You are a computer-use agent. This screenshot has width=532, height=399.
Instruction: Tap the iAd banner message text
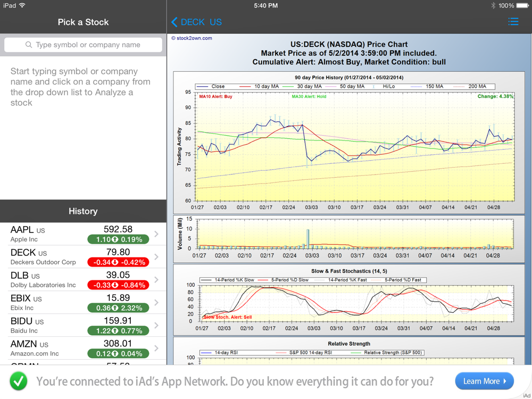(235, 381)
